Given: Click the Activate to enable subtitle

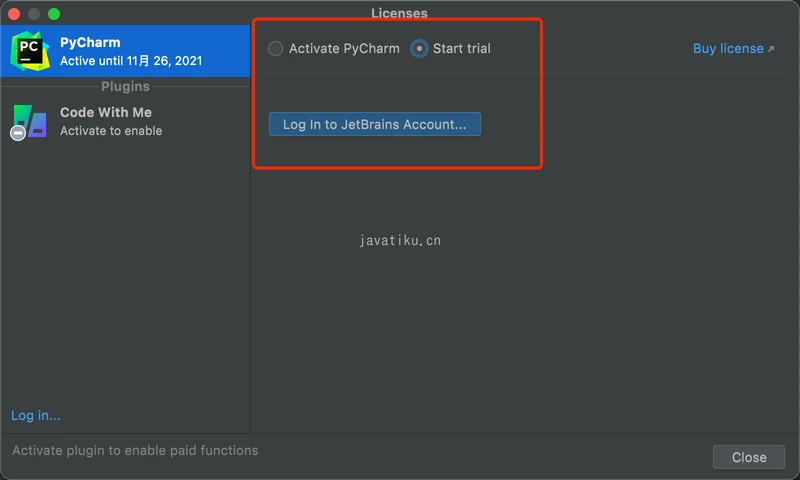Looking at the screenshot, I should tap(111, 131).
